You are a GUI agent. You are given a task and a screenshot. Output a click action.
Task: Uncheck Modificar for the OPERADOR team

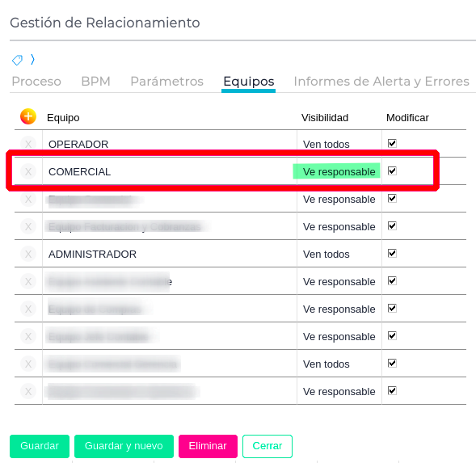point(392,143)
